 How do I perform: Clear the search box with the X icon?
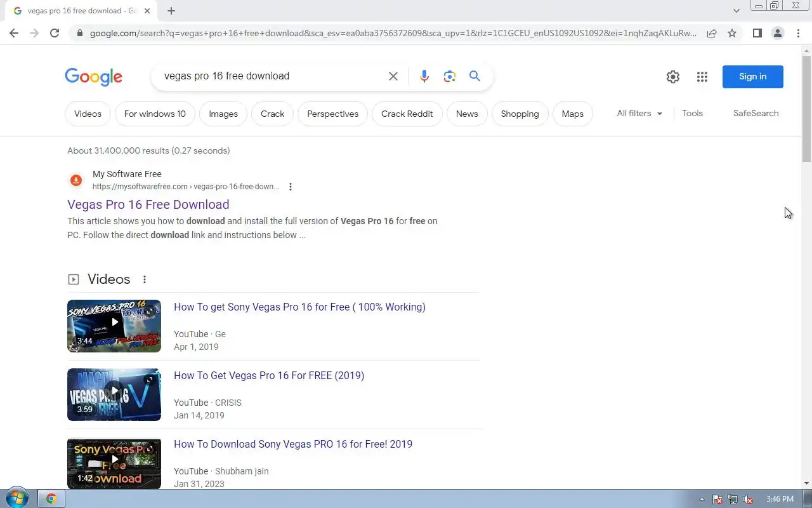pyautogui.click(x=393, y=76)
